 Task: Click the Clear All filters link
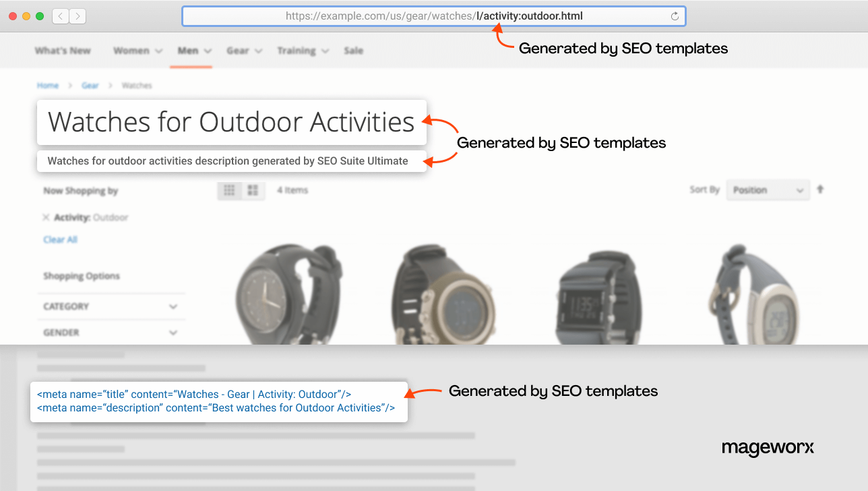(x=60, y=239)
